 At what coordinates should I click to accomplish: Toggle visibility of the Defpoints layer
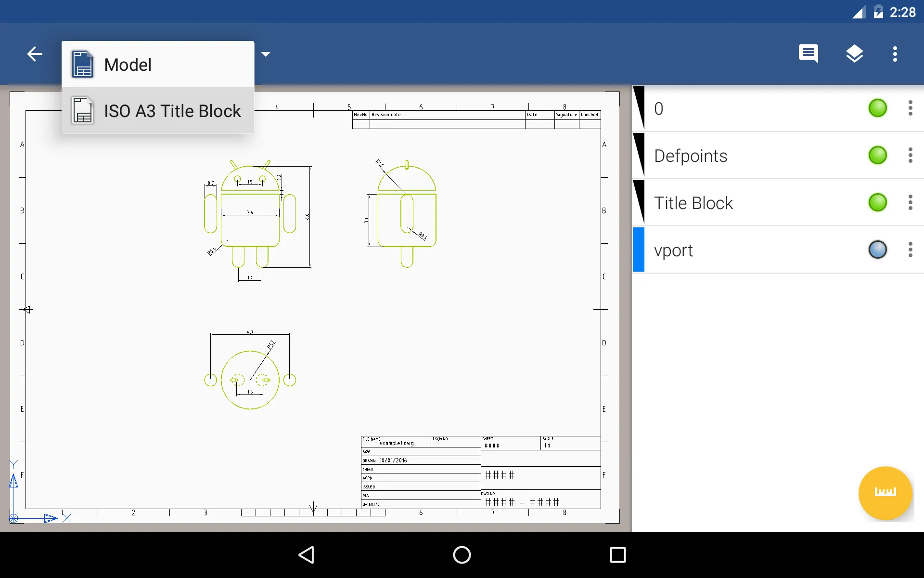[x=877, y=155]
